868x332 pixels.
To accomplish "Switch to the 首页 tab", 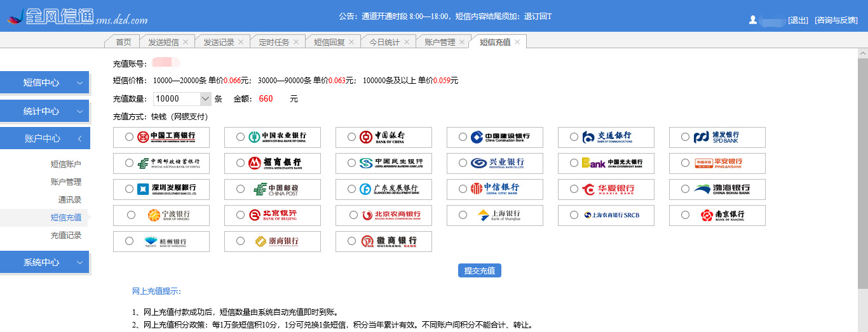I will (123, 42).
